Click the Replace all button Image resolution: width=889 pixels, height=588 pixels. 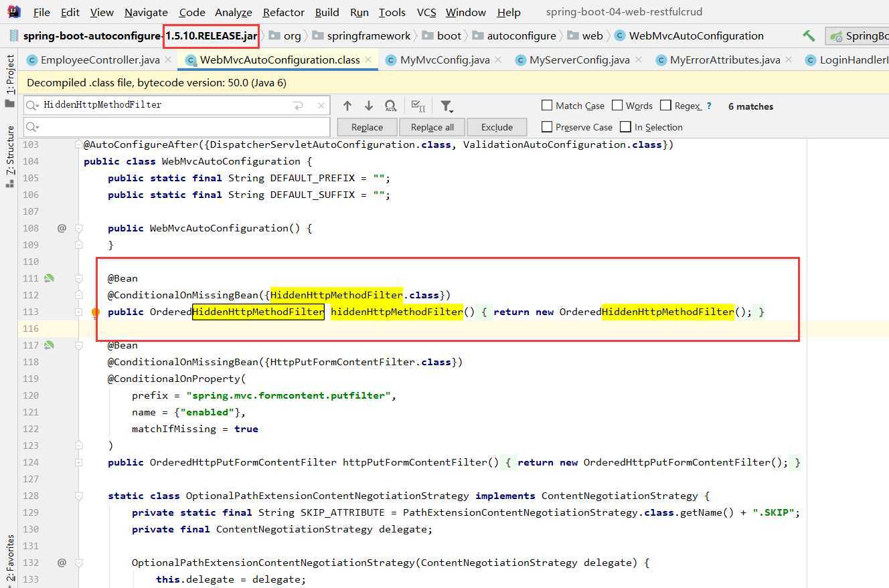point(432,127)
